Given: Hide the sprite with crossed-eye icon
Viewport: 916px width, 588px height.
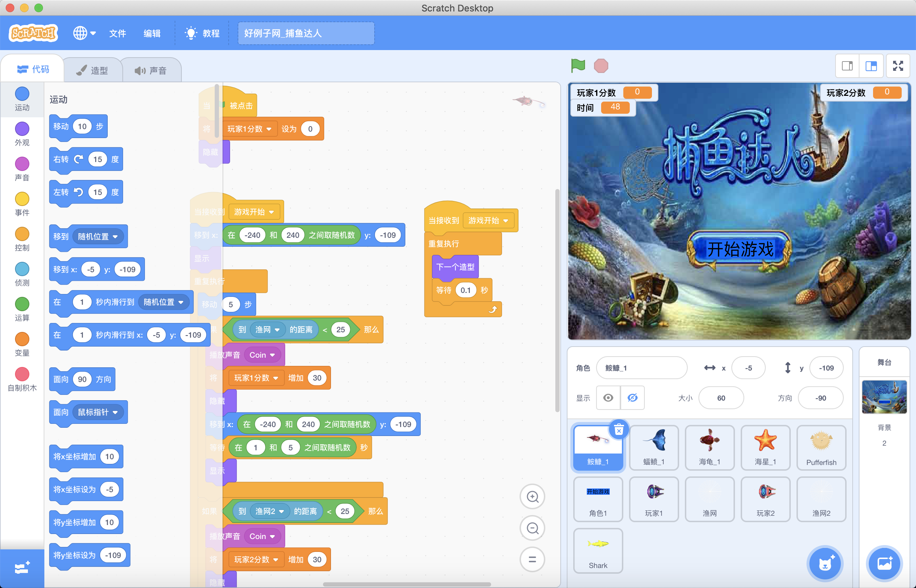Looking at the screenshot, I should pos(633,398).
